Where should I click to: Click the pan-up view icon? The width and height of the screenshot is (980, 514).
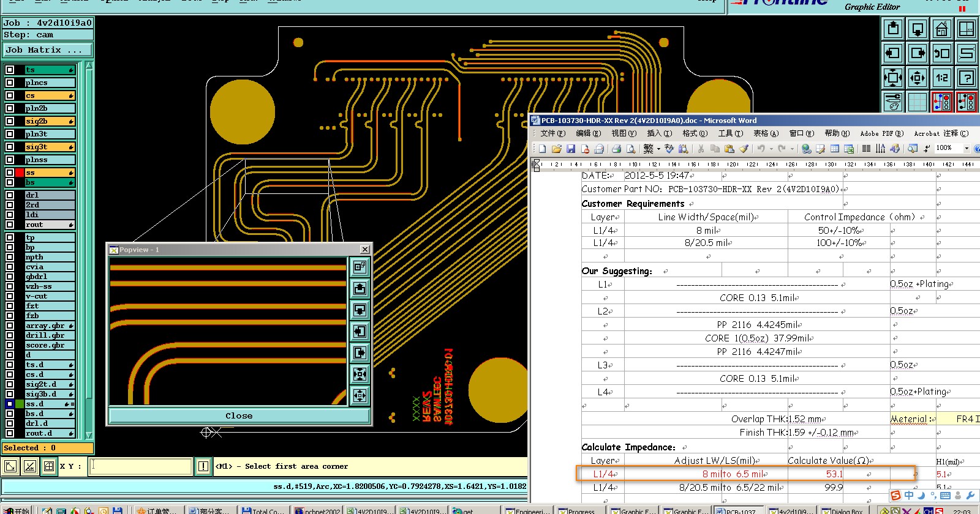(x=893, y=29)
